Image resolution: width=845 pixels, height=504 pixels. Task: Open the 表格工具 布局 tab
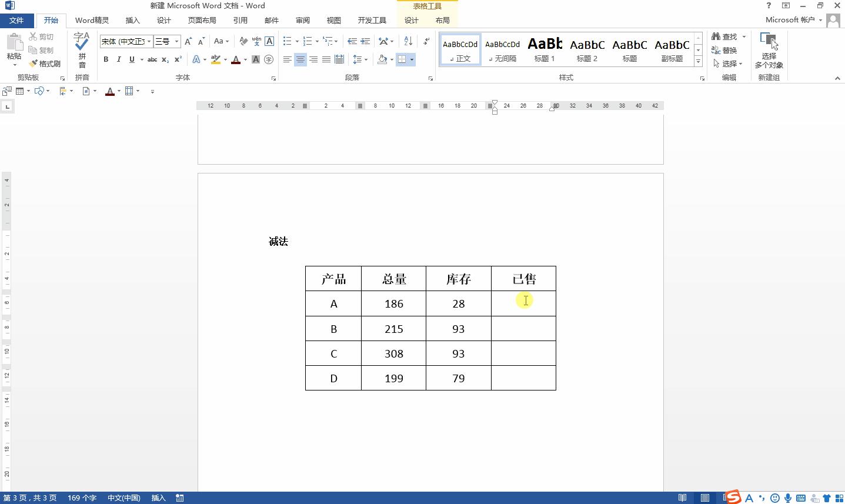(x=443, y=20)
